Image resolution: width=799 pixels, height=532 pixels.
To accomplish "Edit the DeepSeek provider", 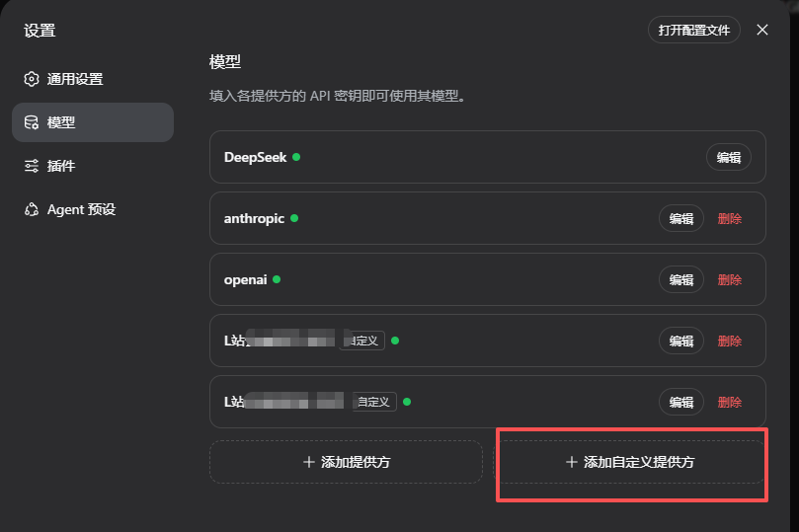I will 728,157.
